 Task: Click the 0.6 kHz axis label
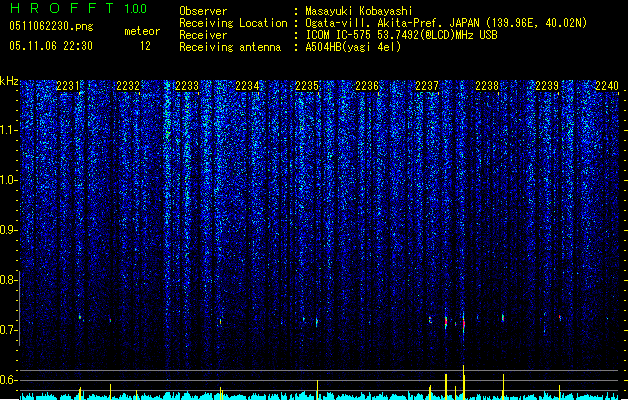[9, 380]
